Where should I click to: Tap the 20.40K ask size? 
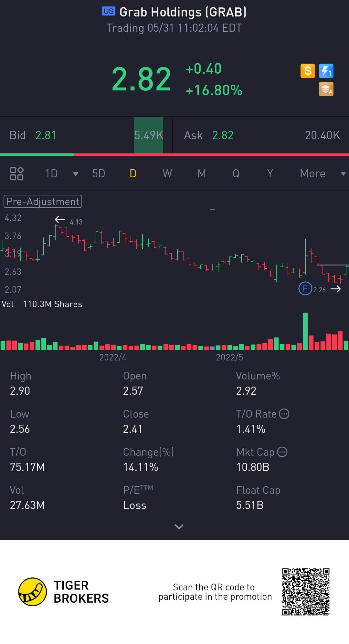tap(323, 135)
